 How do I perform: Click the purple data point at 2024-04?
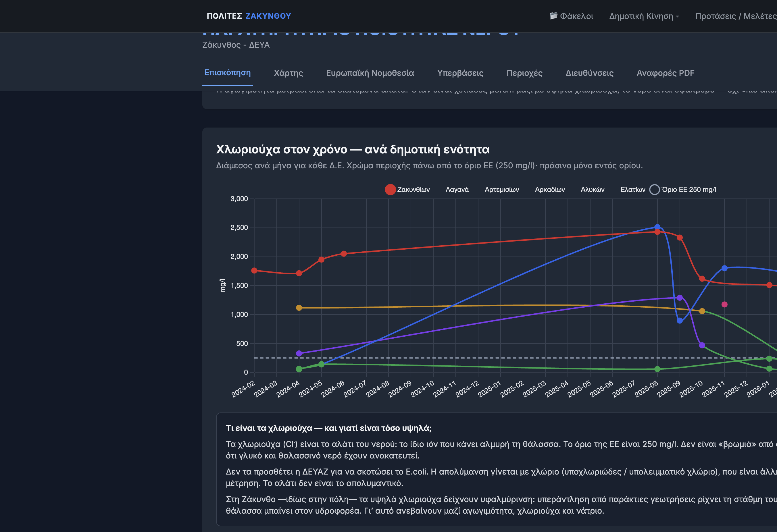299,353
